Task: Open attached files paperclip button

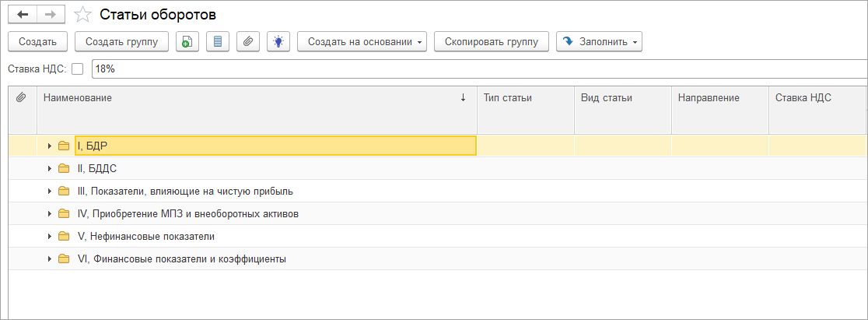Action: coord(247,41)
